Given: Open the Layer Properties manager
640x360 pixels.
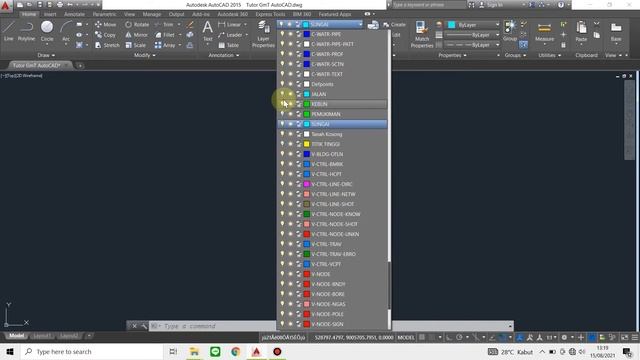Looking at the screenshot, I should click(x=263, y=34).
